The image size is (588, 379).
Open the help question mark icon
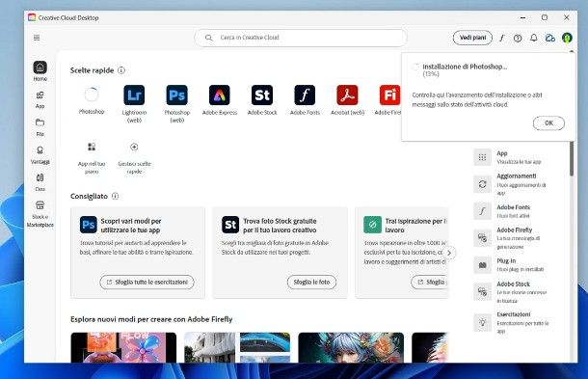pyautogui.click(x=518, y=38)
